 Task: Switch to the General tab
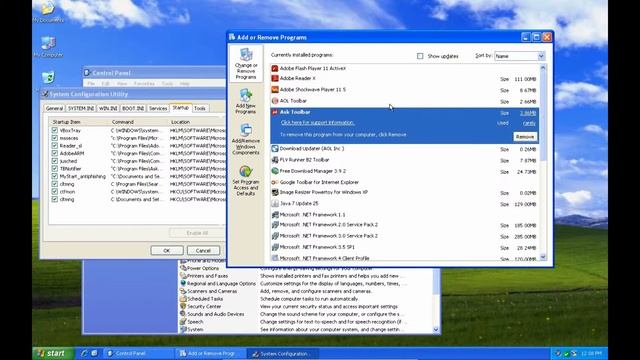point(54,109)
